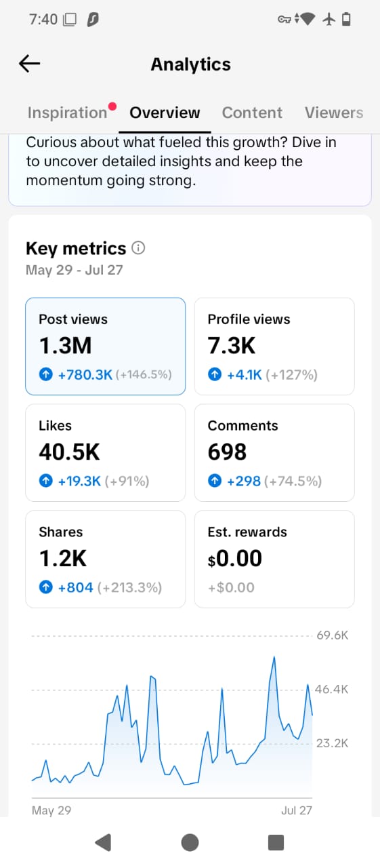
Task: Tap the highest peak on the views chart
Action: [x=274, y=657]
